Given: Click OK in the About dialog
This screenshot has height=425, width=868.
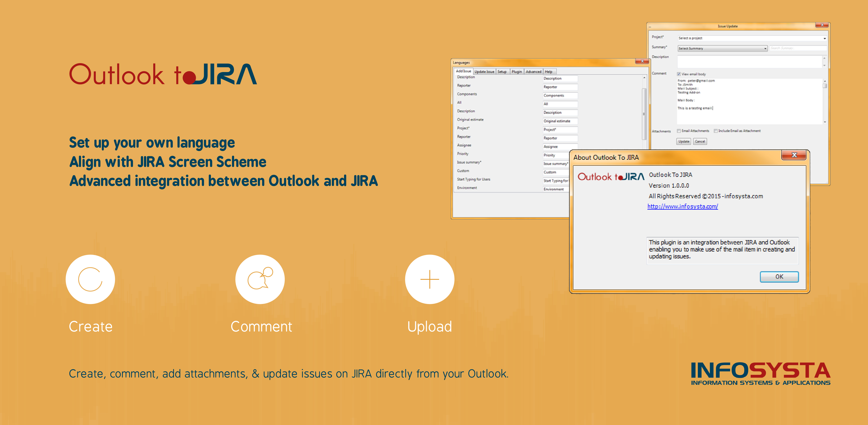Looking at the screenshot, I should click(x=779, y=277).
